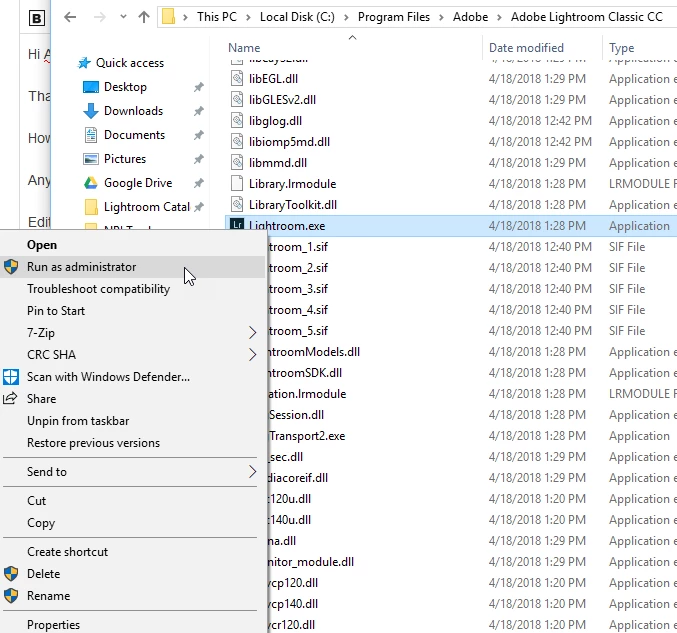
Task: Sort by Type column header
Action: 622,48
